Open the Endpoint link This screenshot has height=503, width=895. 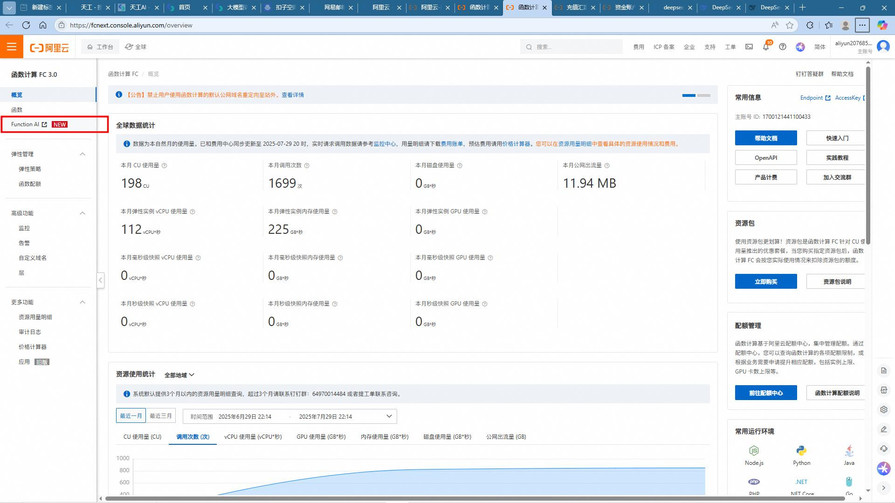(815, 98)
